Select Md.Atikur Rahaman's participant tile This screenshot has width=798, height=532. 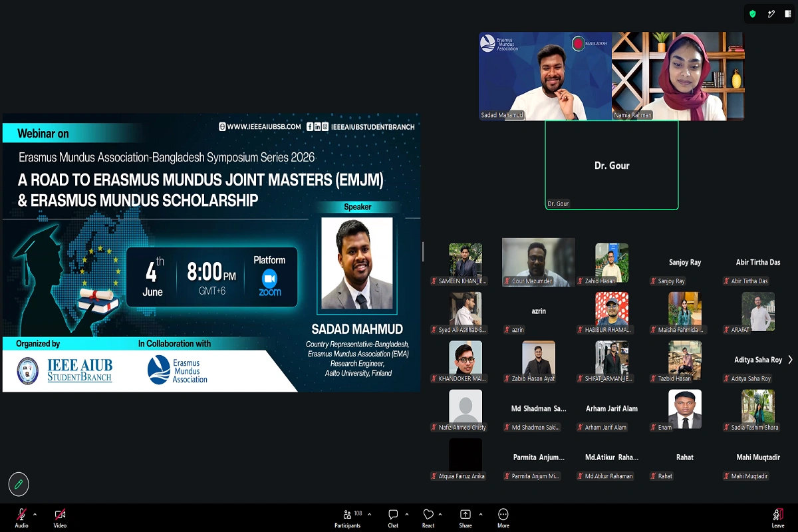612,458
